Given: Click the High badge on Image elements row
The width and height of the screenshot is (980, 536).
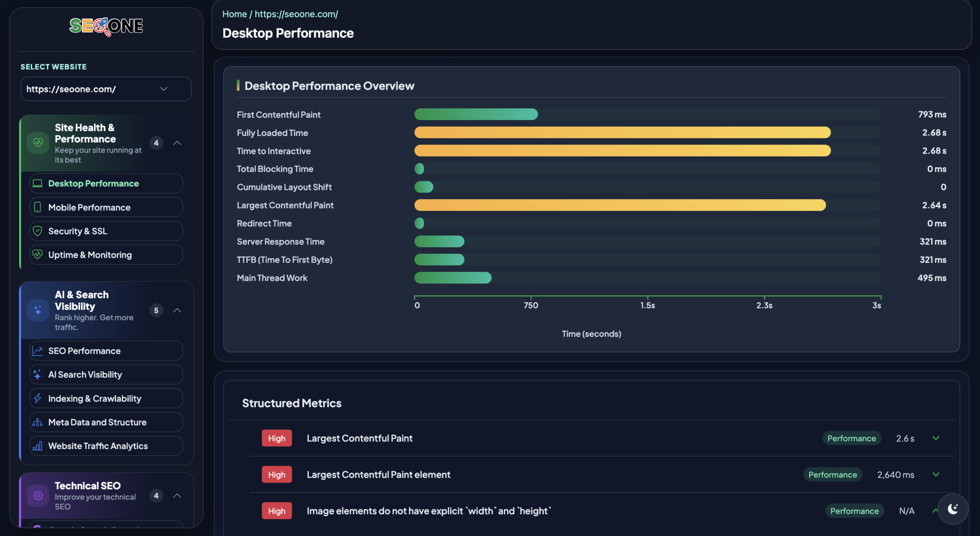Looking at the screenshot, I should click(x=277, y=511).
